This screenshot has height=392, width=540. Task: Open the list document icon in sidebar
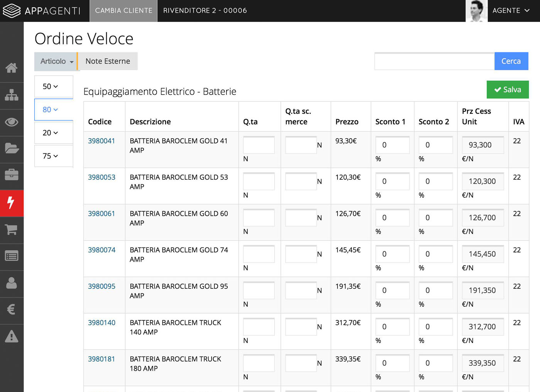coord(12,256)
